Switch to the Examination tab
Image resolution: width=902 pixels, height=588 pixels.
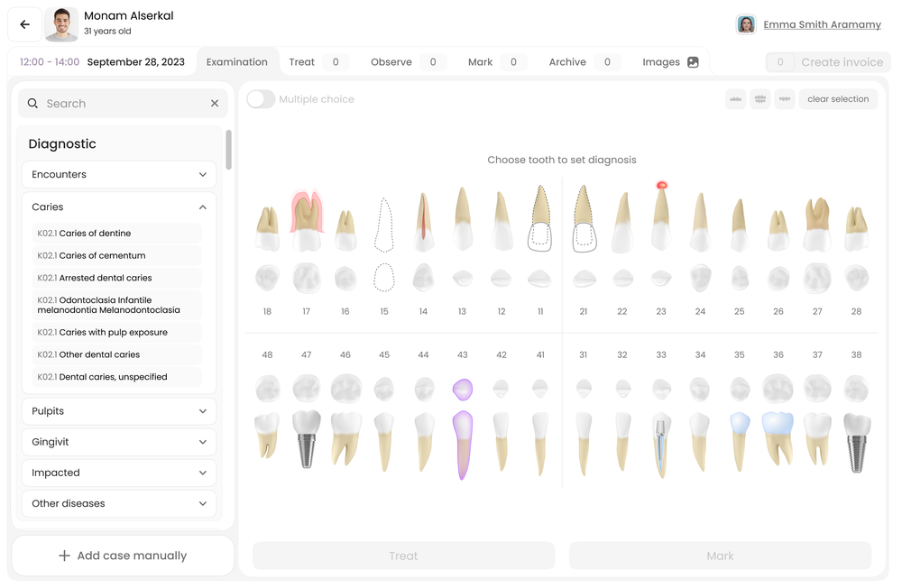(237, 61)
